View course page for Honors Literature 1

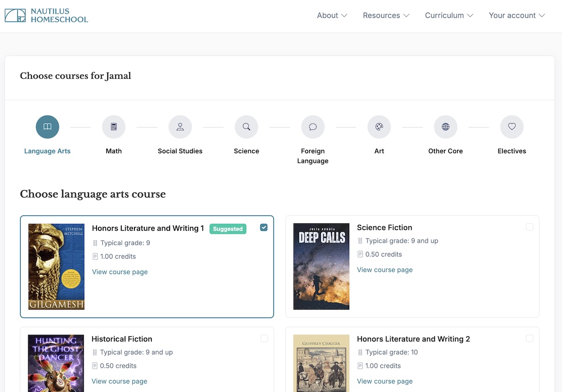coord(120,272)
